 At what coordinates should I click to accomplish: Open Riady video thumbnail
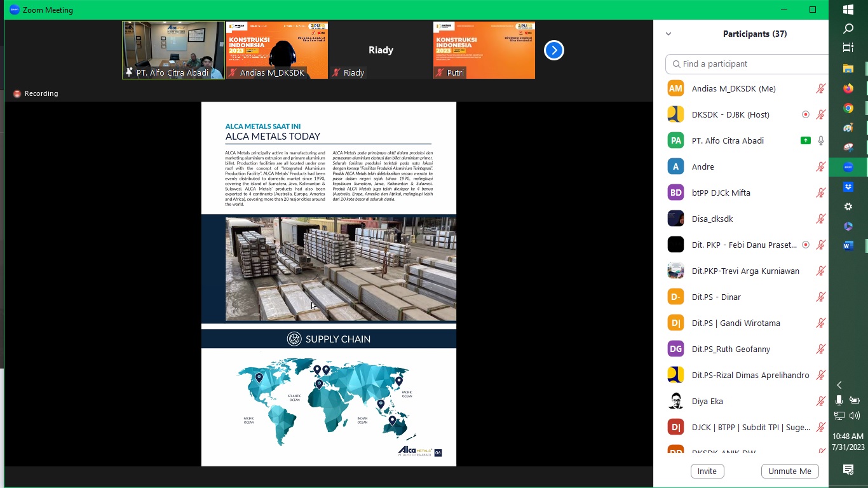tap(381, 50)
